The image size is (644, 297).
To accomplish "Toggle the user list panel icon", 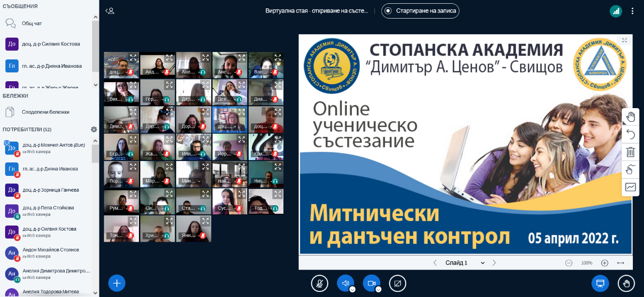I will click(110, 10).
